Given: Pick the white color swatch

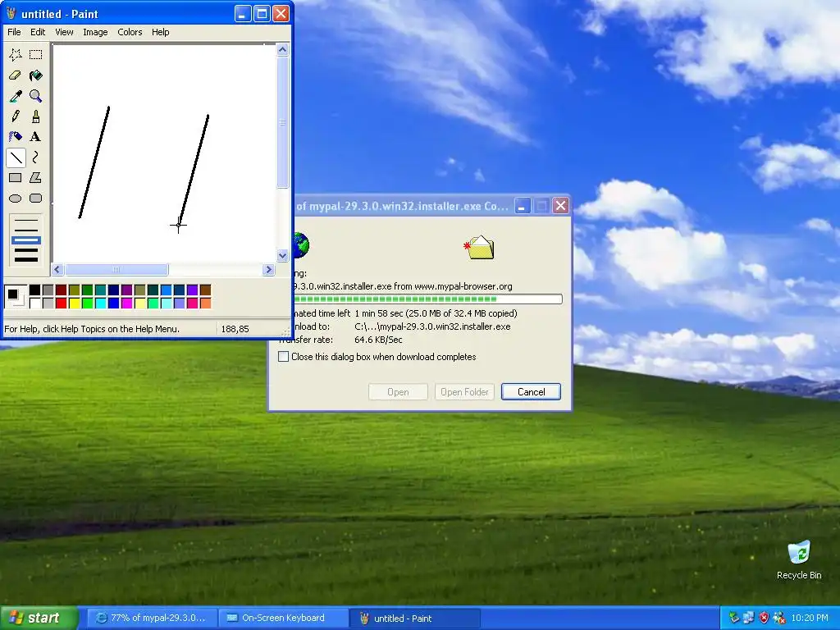Looking at the screenshot, I should point(34,304).
